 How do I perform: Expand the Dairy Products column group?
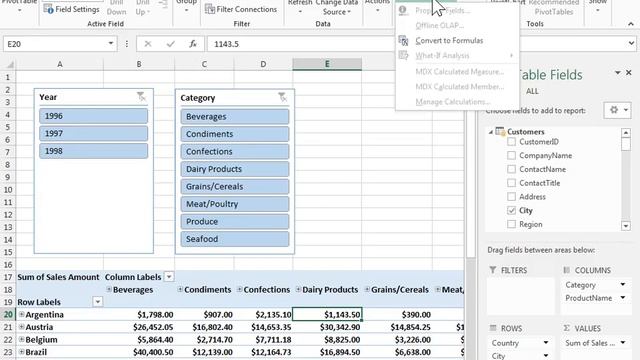298,289
